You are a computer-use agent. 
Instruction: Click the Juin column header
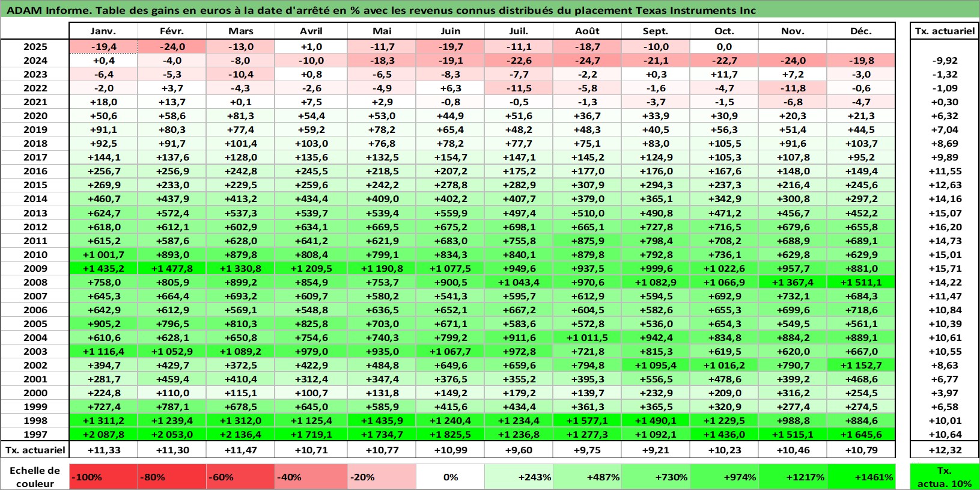451,31
